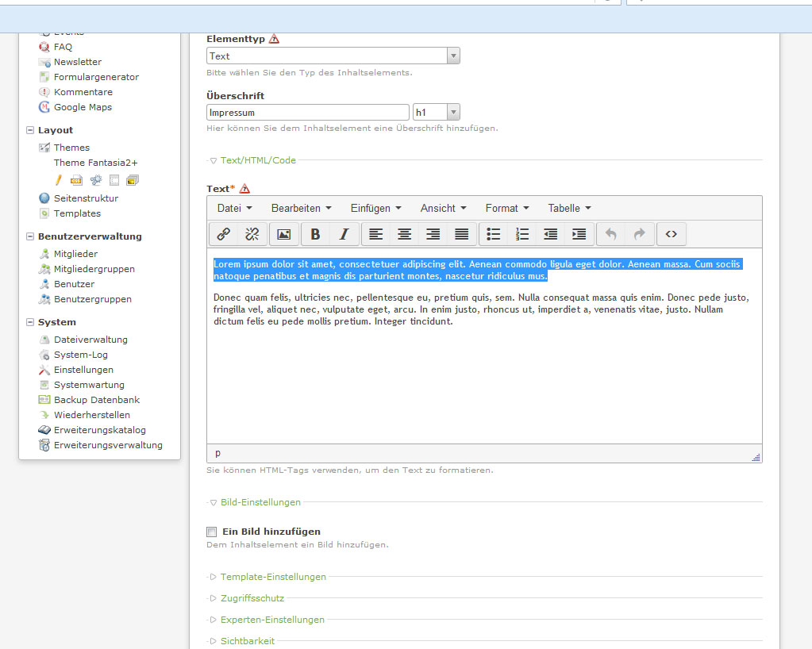This screenshot has width=812, height=649.
Task: Open the source code view icon
Action: (x=672, y=234)
